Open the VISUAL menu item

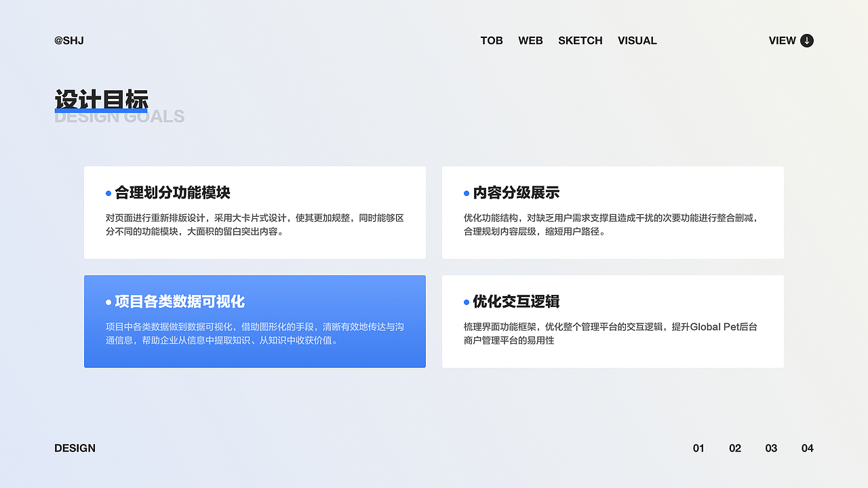pyautogui.click(x=637, y=41)
